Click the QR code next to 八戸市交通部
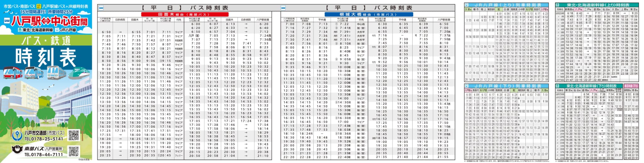The width and height of the screenshot is (644, 163). point(74,135)
